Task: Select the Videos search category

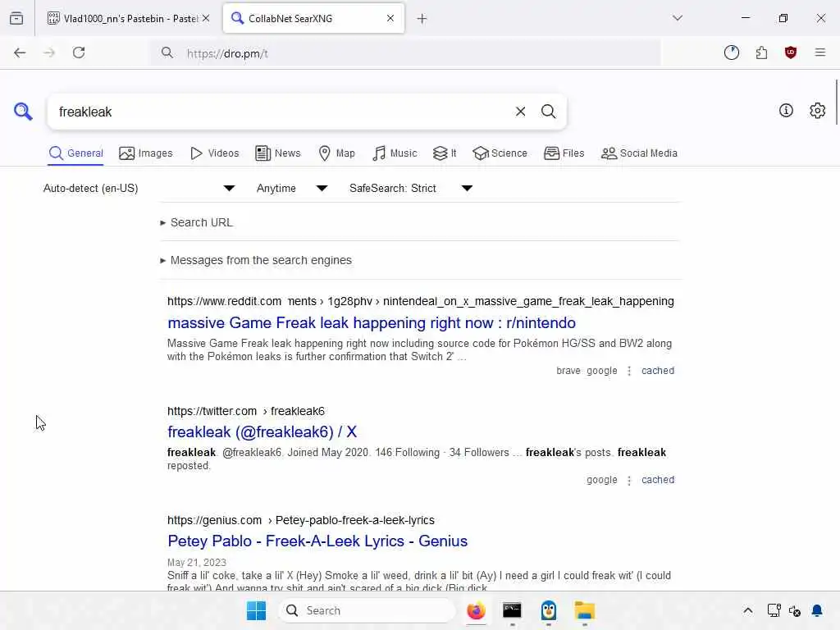Action: click(215, 153)
